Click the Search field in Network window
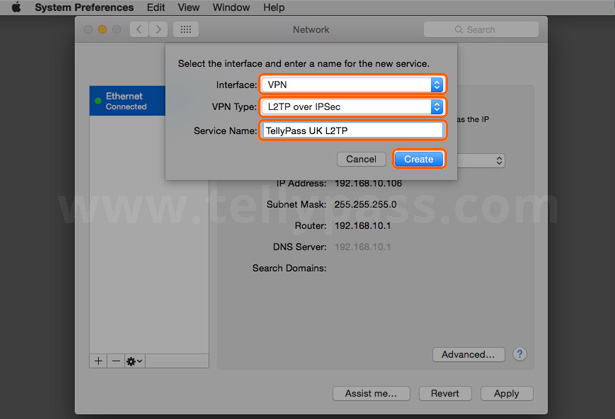 pyautogui.click(x=481, y=29)
